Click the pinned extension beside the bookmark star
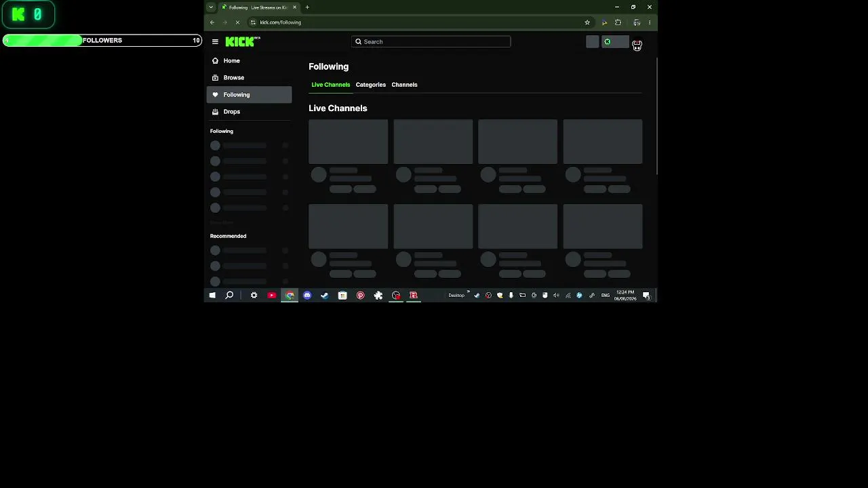The height and width of the screenshot is (488, 868). (x=604, y=22)
